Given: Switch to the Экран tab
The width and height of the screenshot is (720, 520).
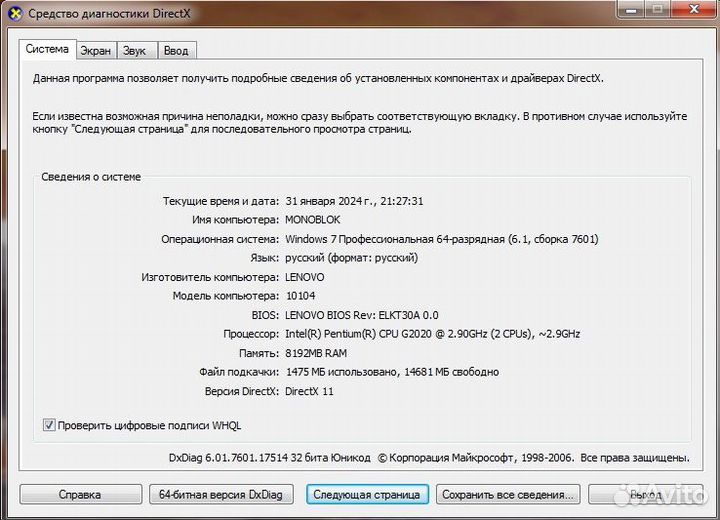Looking at the screenshot, I should pyautogui.click(x=96, y=51).
